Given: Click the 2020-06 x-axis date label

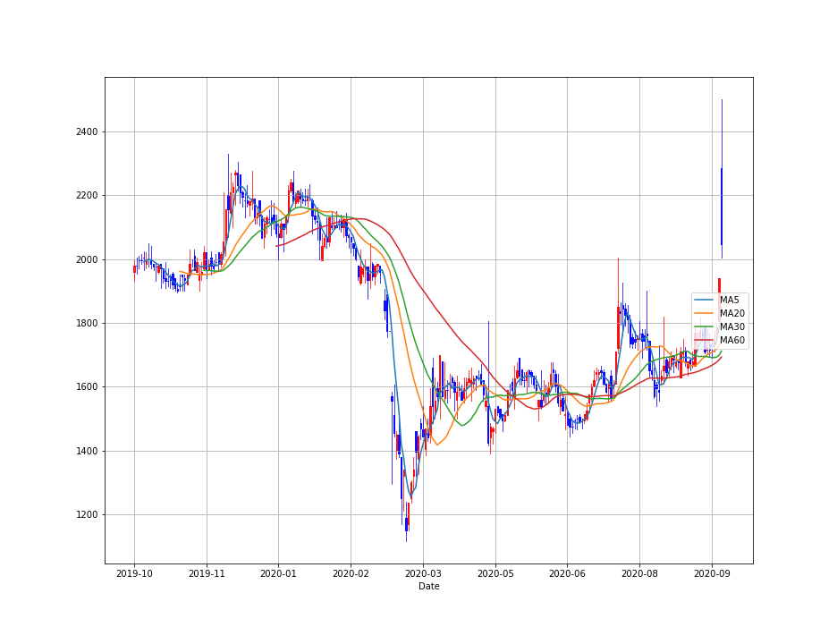Looking at the screenshot, I should click(x=567, y=573).
